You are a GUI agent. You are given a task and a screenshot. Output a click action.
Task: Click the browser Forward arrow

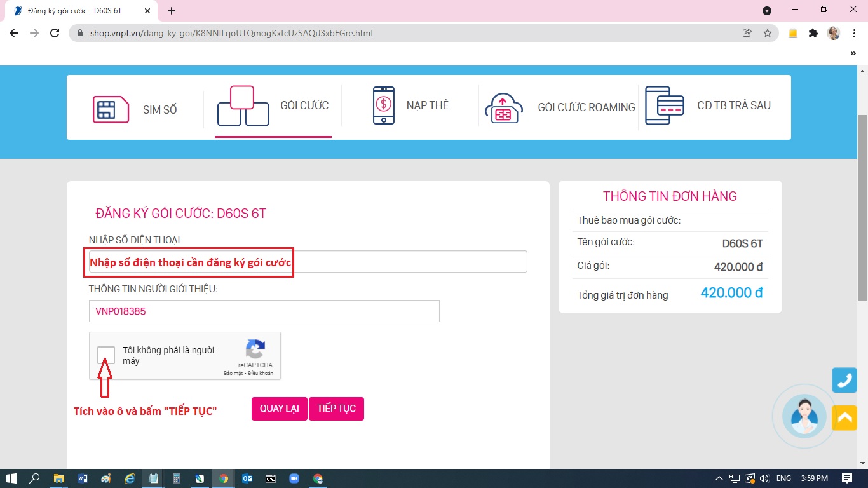point(34,33)
